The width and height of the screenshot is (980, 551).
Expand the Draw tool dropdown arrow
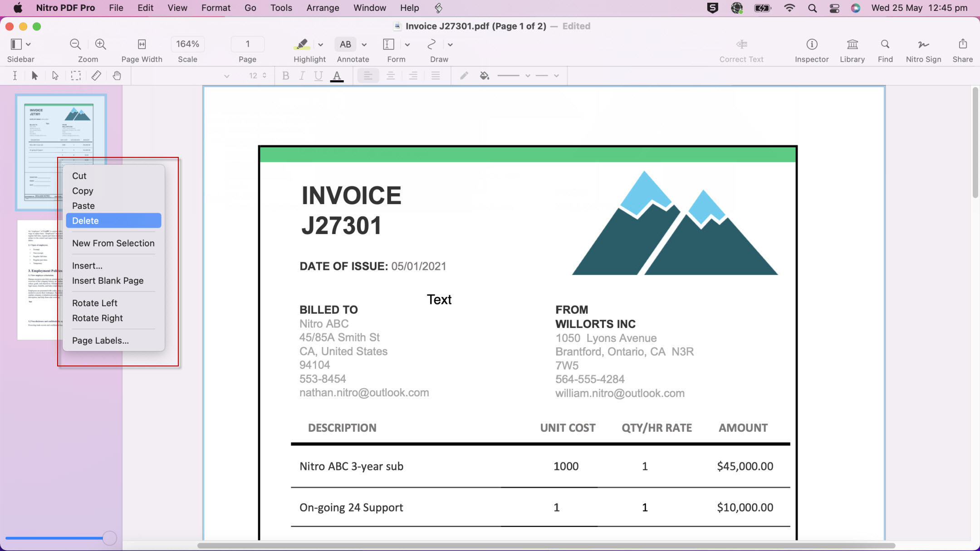[x=450, y=44]
